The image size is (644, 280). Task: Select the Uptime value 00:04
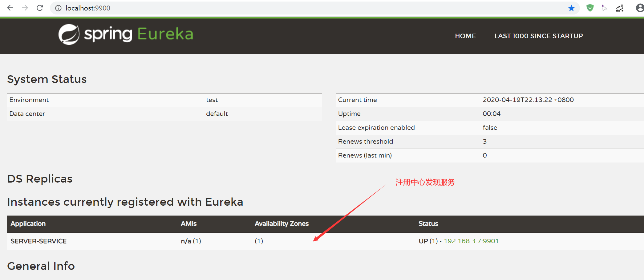[x=492, y=114]
